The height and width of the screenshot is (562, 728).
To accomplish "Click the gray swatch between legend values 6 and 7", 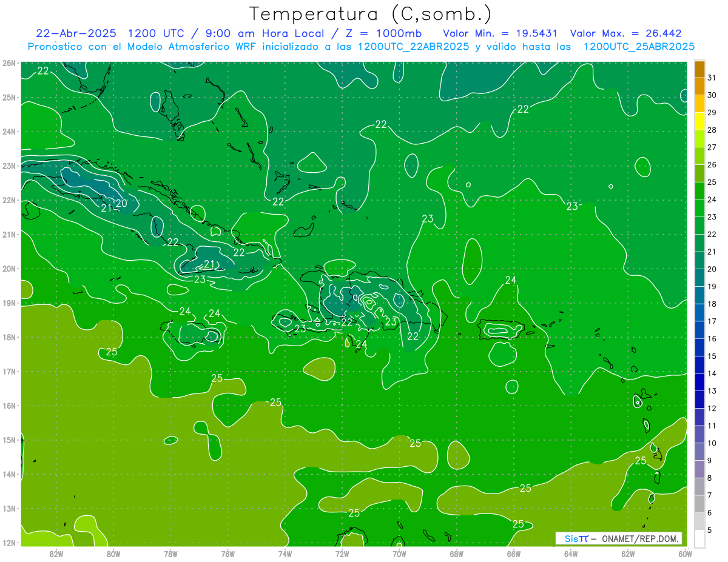I will (x=699, y=504).
